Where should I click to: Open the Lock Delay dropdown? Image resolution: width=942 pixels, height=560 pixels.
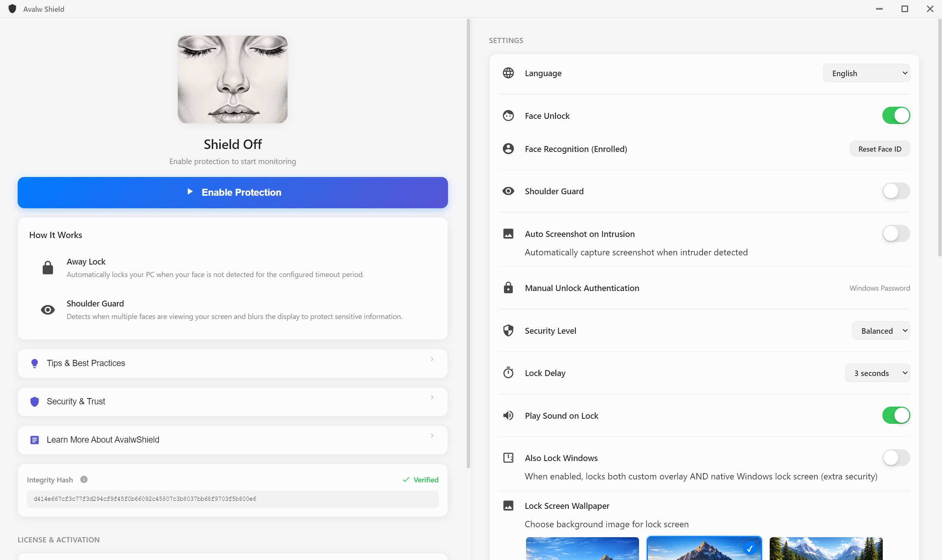(877, 373)
